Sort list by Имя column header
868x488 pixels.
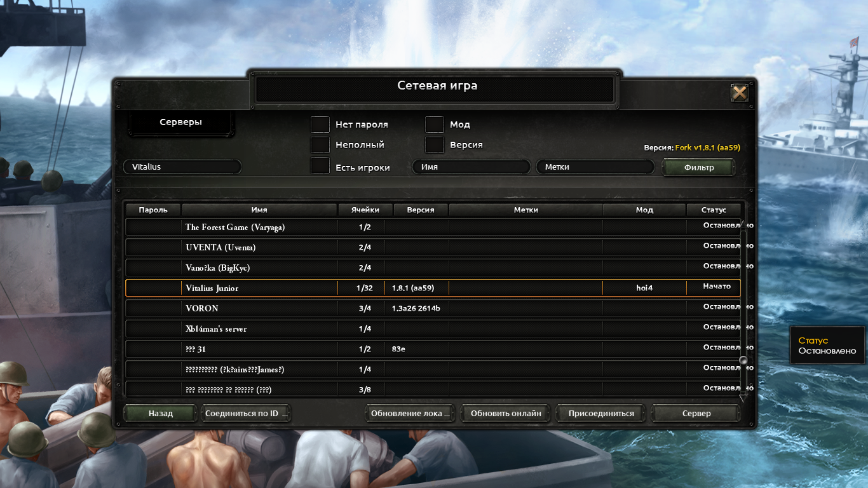tap(259, 210)
